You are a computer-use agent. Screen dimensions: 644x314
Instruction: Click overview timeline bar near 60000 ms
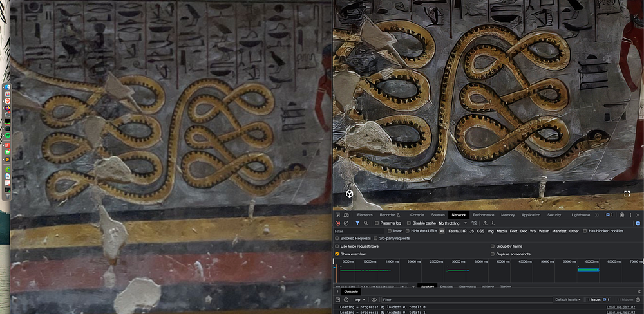588,270
